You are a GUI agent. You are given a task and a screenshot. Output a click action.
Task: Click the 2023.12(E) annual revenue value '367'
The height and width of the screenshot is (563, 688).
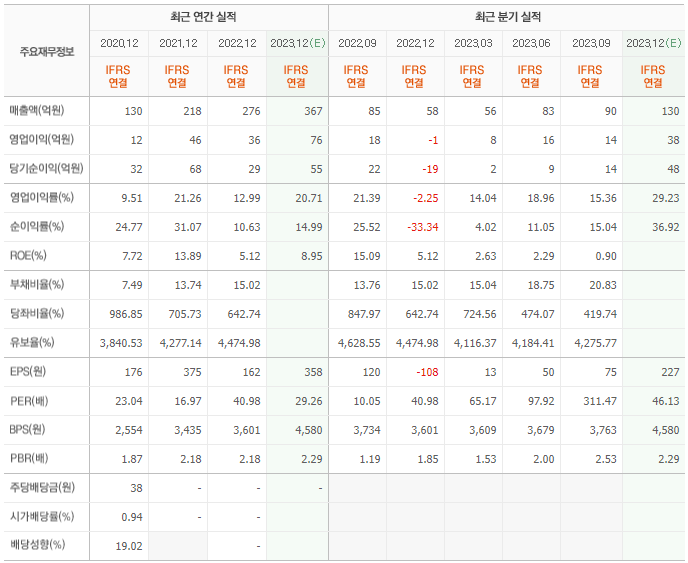tap(313, 111)
